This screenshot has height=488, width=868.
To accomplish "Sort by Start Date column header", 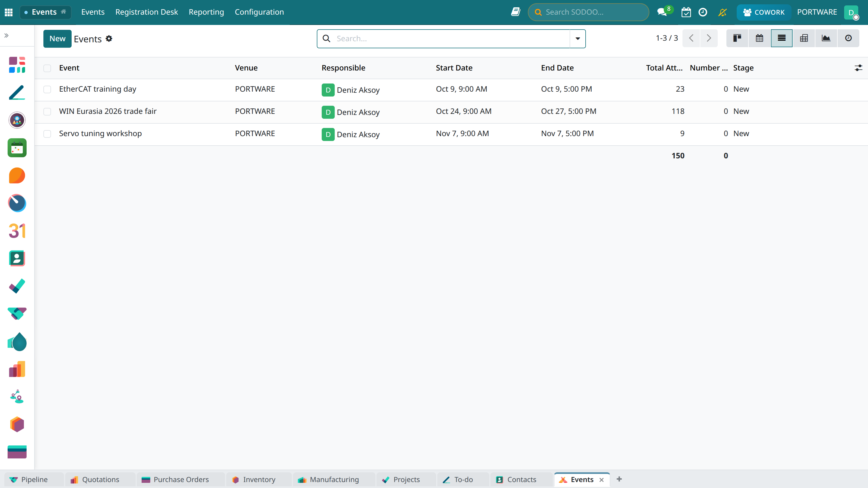I will click(454, 68).
